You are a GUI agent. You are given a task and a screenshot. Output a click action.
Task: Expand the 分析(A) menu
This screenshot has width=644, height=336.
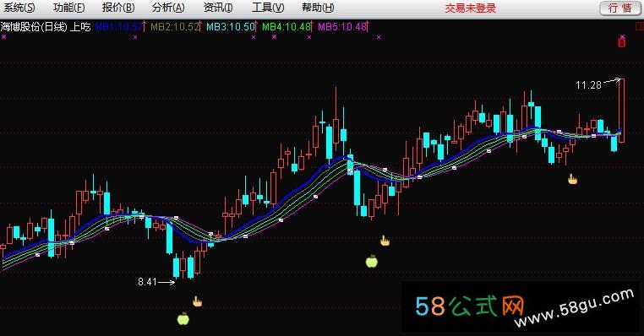tap(168, 8)
